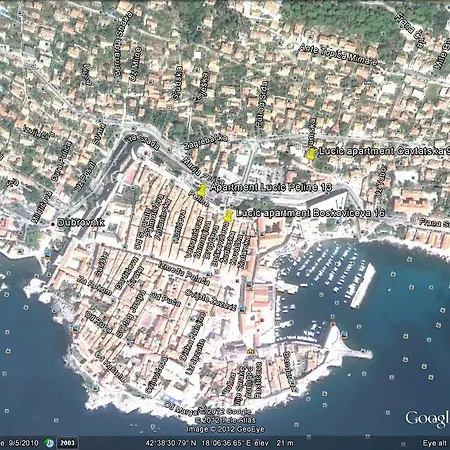Click the Image 2012 GeoEye attribution text
This screenshot has height=450, width=450.
click(x=225, y=429)
